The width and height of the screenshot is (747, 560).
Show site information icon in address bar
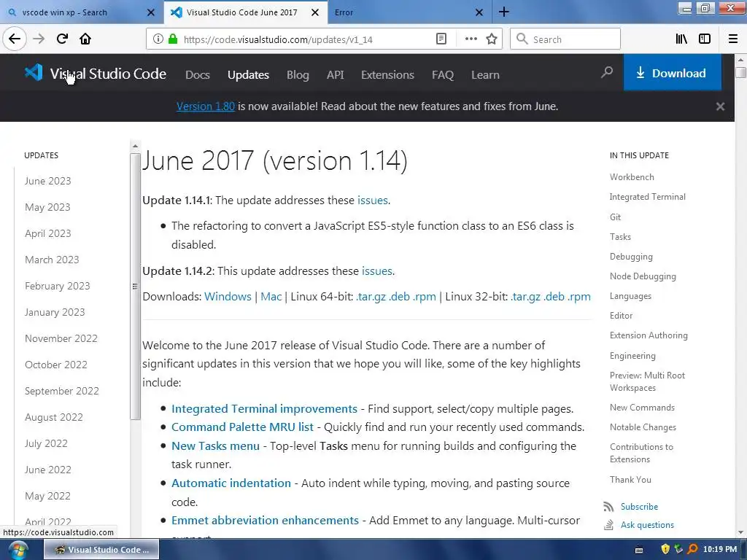point(158,39)
